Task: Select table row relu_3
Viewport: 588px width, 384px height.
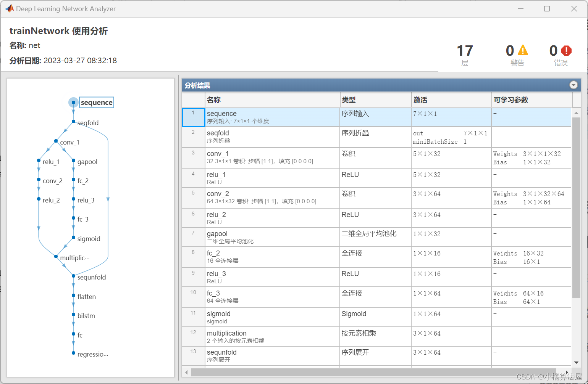Action: tap(376, 277)
